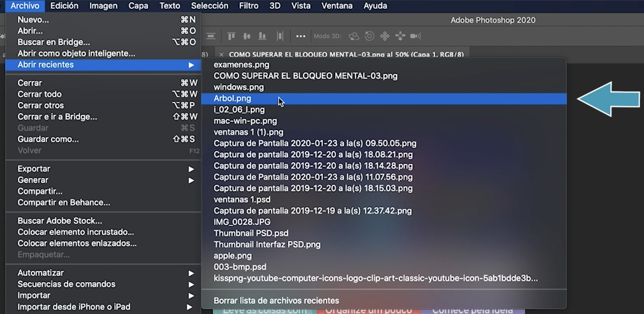Click the 3D camera zoom icon

click(x=416, y=36)
